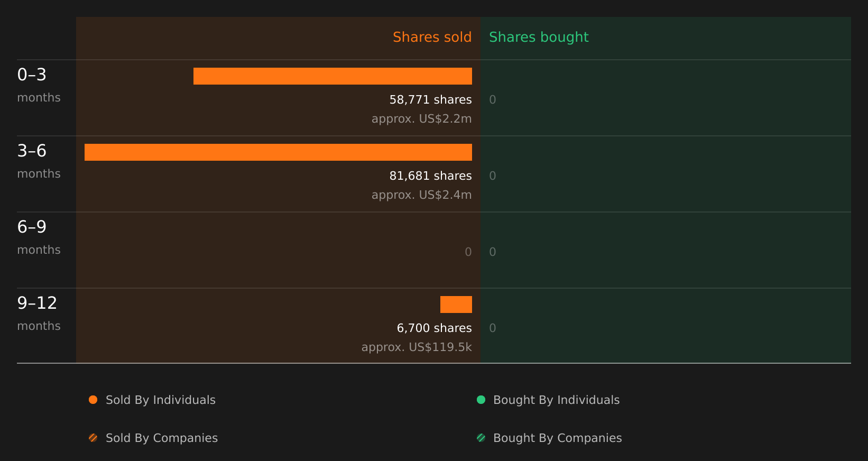
Task: Click the 0–3 months orange sold bar
Action: click(333, 76)
